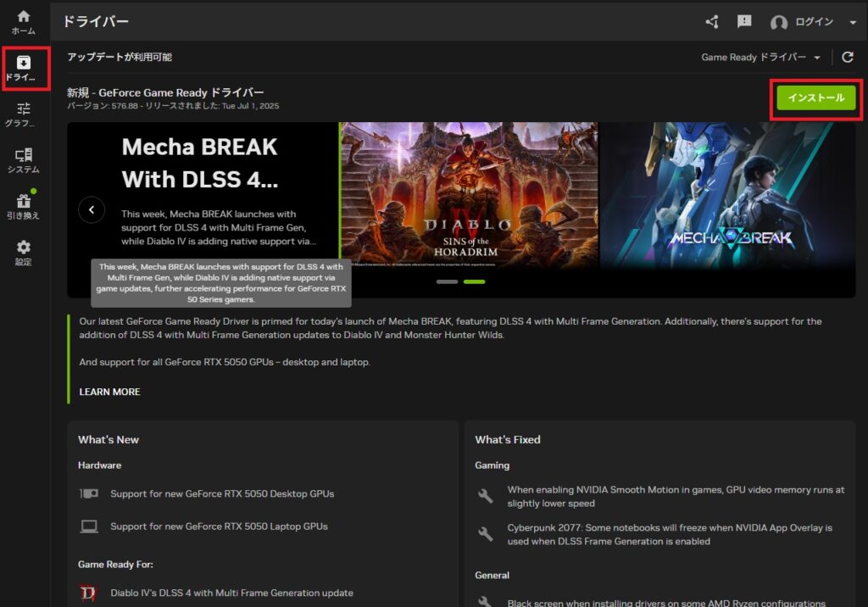This screenshot has height=607, width=868.
Task: Click the GPU card icon for RTX 5050 Desktop
Action: pyautogui.click(x=88, y=493)
